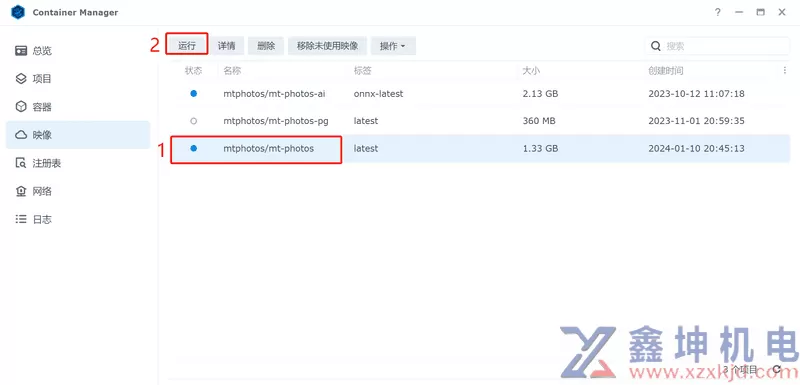Focus the 搜索 search field
The image size is (800, 385).
[x=717, y=46]
